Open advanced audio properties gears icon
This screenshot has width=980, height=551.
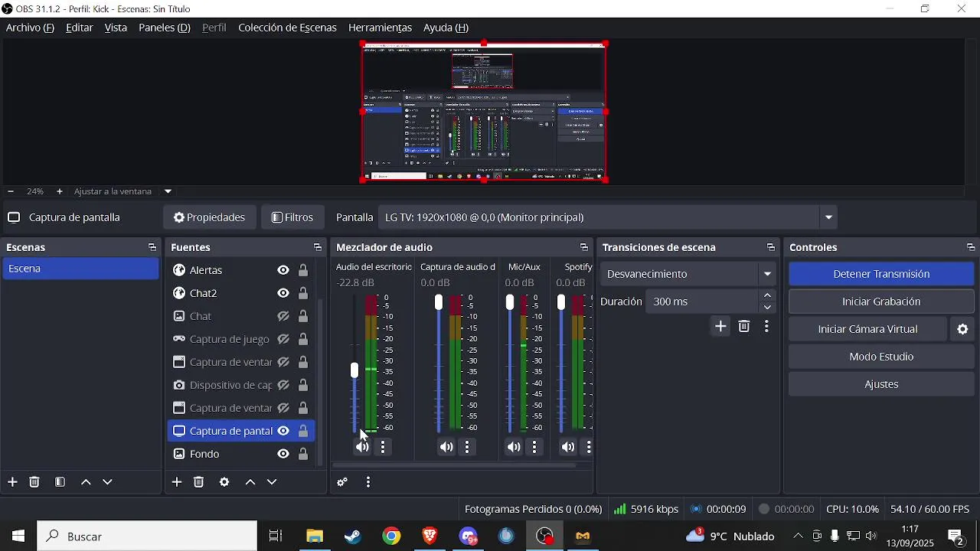(x=343, y=483)
